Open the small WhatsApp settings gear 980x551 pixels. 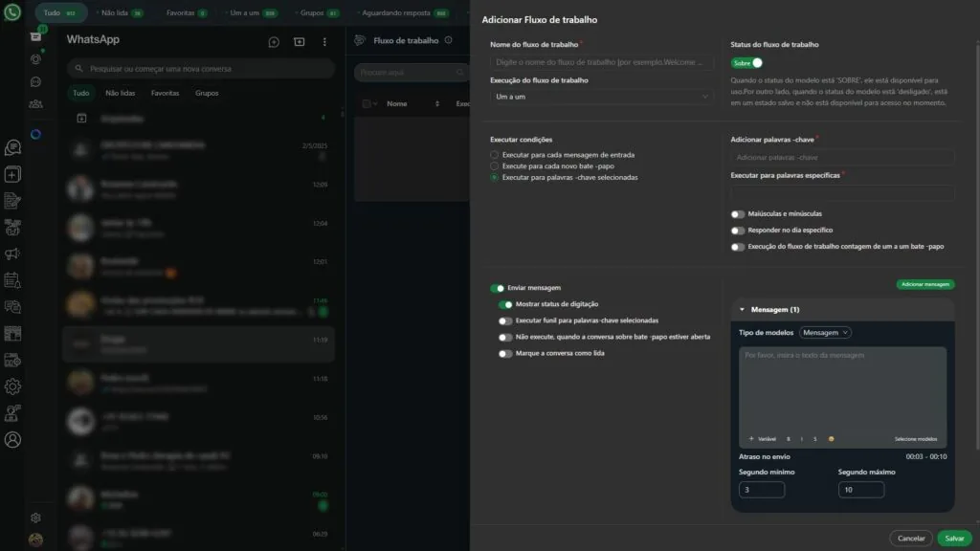coord(35,518)
